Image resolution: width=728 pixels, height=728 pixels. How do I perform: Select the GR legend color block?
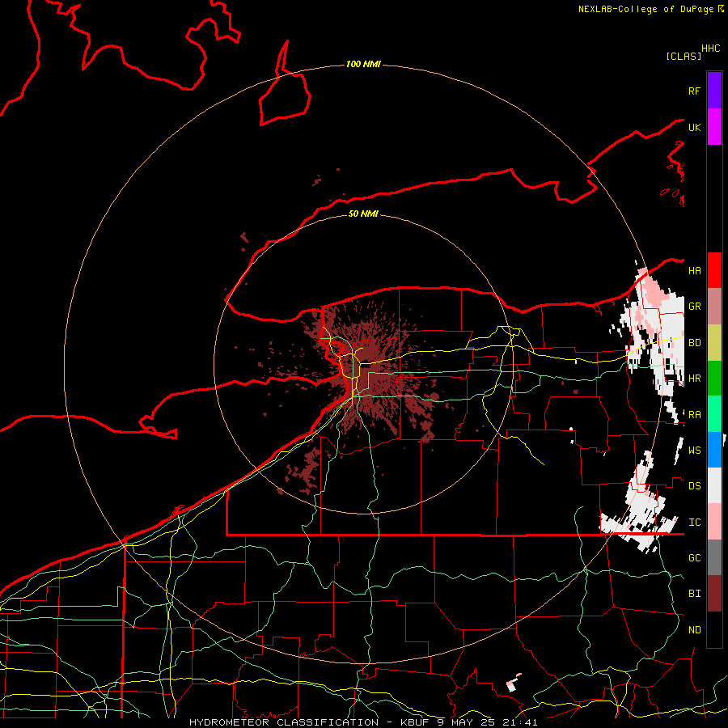click(x=714, y=307)
